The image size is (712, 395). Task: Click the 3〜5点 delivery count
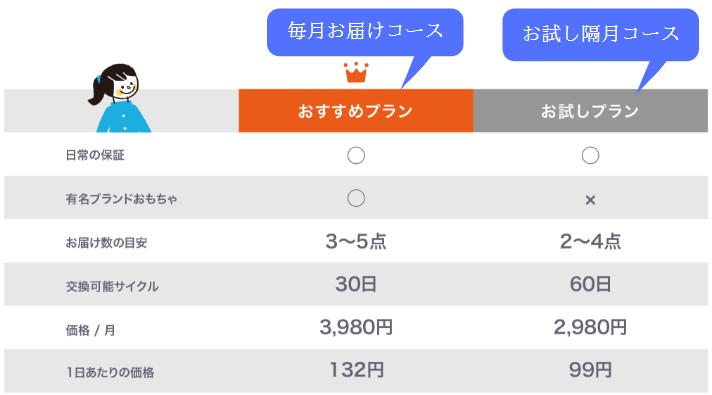(x=356, y=241)
